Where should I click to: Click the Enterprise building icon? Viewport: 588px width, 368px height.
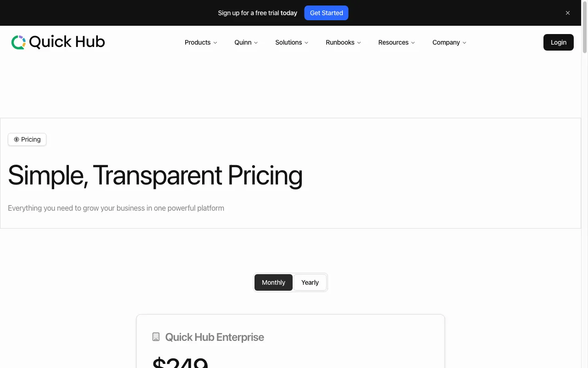(156, 337)
